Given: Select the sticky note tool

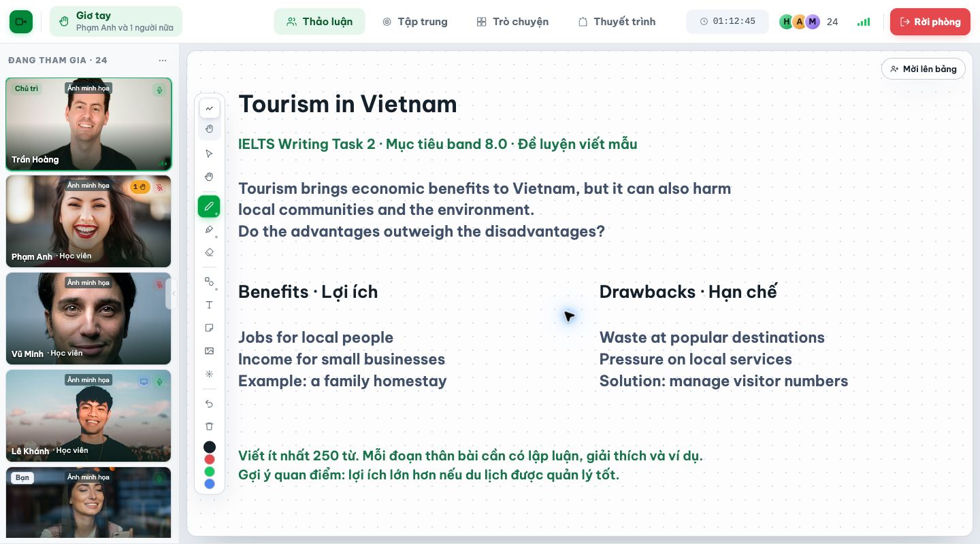Looking at the screenshot, I should click(209, 328).
